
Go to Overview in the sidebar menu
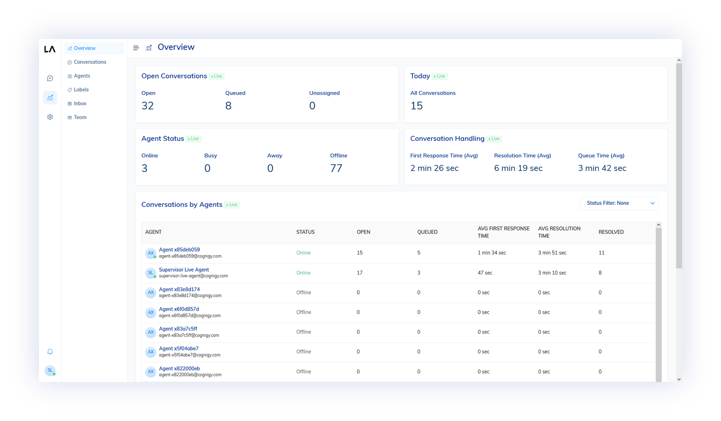point(94,48)
